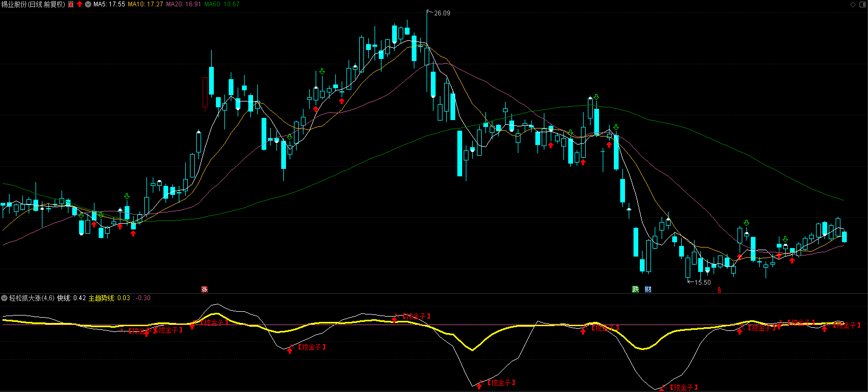This screenshot has width=868, height=392.
Task: Open main chart indicator dropdown beside MA5
Action: tap(88, 4)
